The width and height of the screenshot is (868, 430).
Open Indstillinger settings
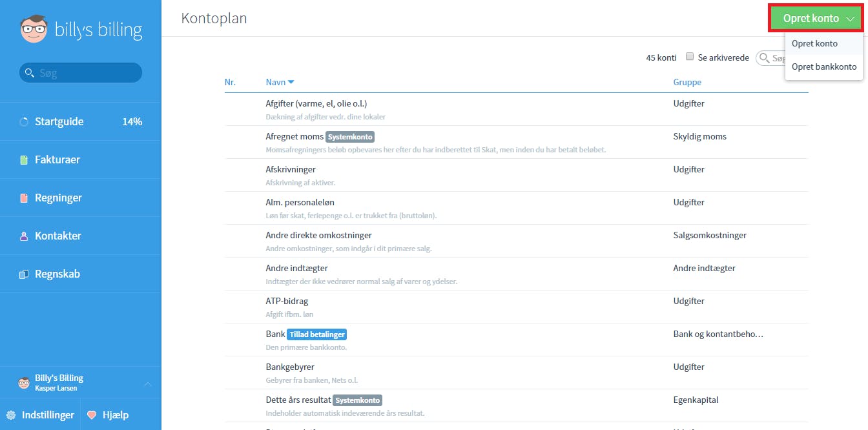40,415
